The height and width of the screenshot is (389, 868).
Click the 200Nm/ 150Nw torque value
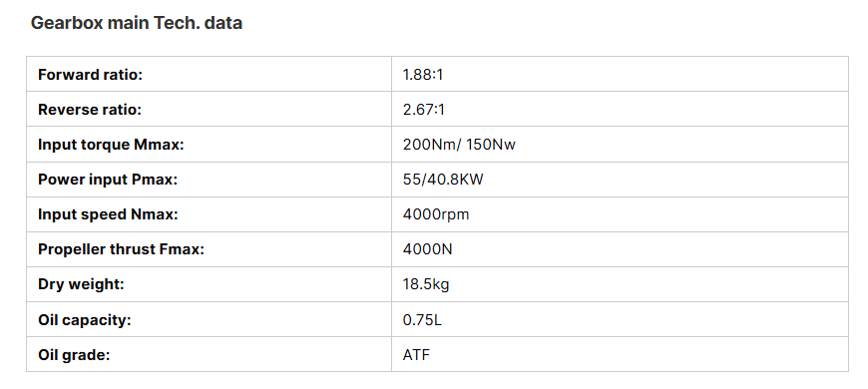click(459, 145)
